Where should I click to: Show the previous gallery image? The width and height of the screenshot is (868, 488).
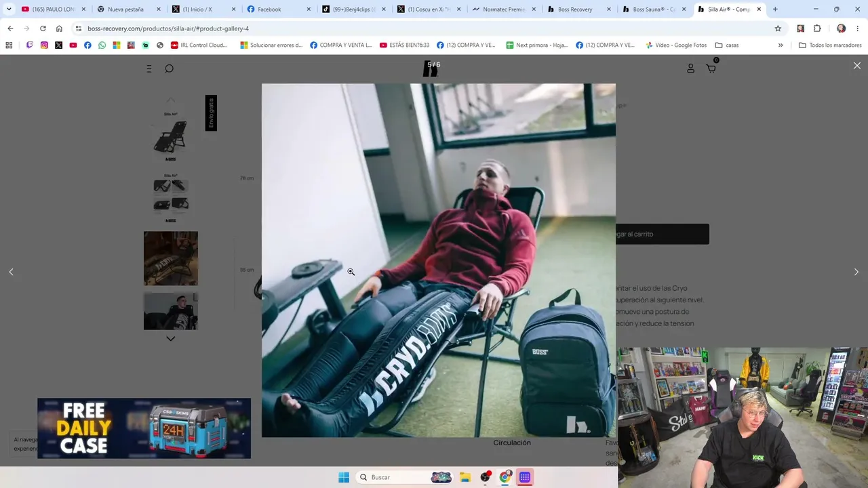click(11, 272)
